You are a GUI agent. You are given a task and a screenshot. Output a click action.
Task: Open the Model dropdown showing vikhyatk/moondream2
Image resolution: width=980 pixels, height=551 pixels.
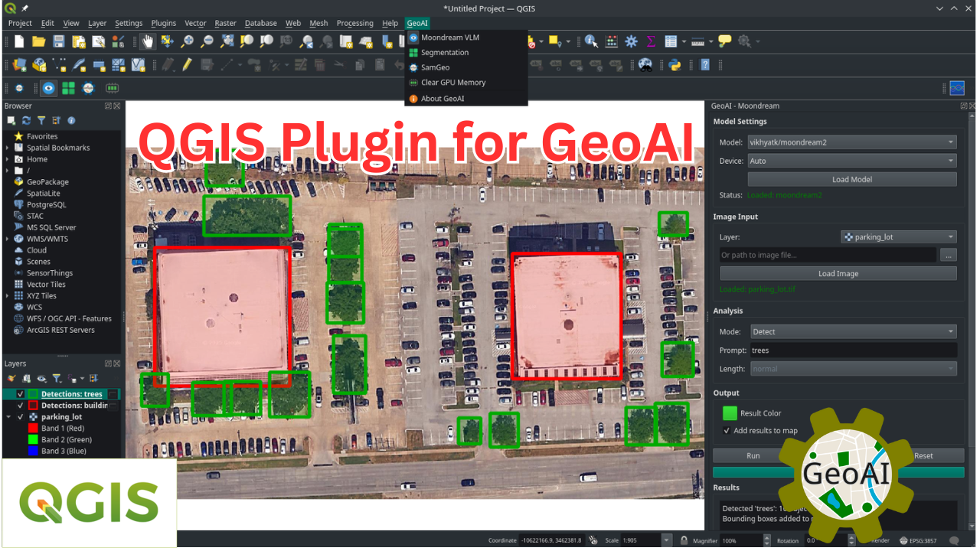(x=852, y=142)
